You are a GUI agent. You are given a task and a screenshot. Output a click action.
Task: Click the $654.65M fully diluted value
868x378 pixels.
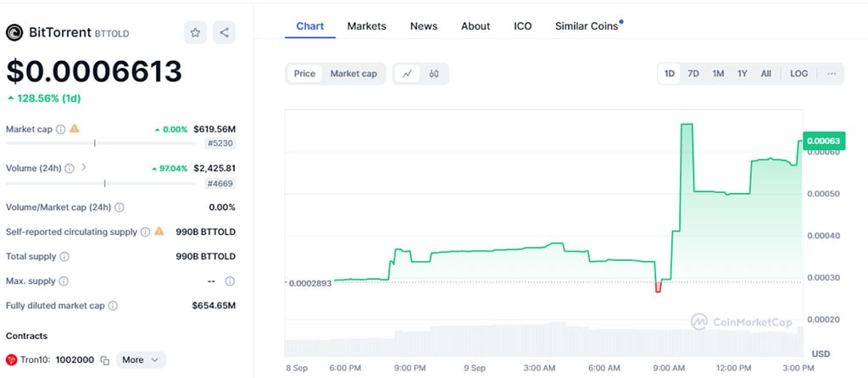tap(214, 305)
